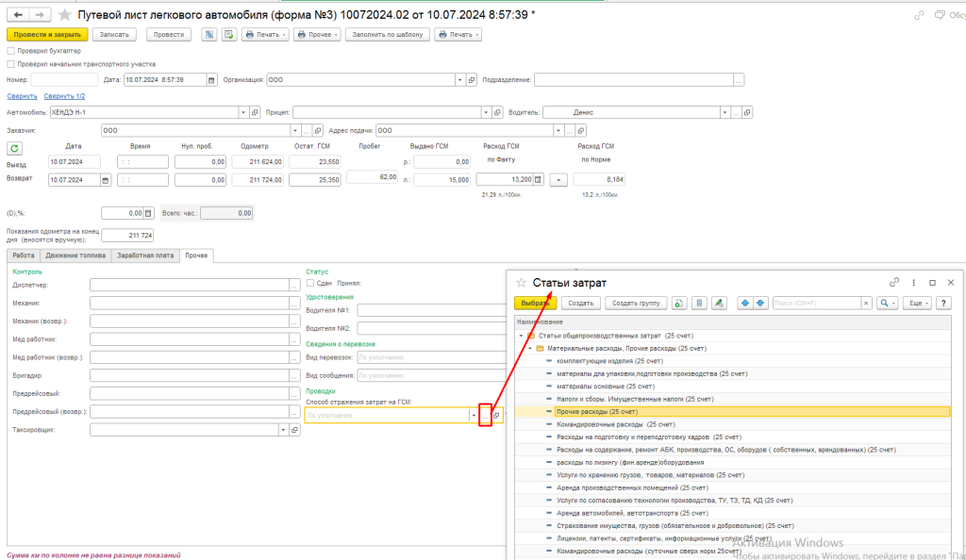
Task: Click copy-item icon in Статьи затрат toolbar
Action: [x=679, y=304]
